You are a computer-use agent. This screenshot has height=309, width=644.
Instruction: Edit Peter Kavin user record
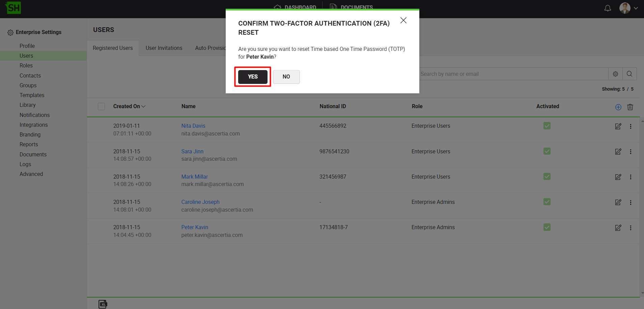[x=618, y=228]
